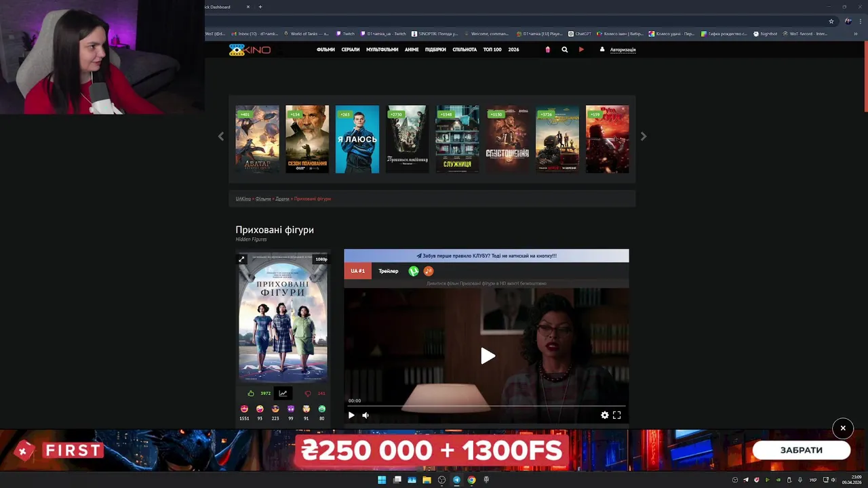Open the UAKino site logo
The height and width of the screenshot is (488, 868).
point(250,49)
